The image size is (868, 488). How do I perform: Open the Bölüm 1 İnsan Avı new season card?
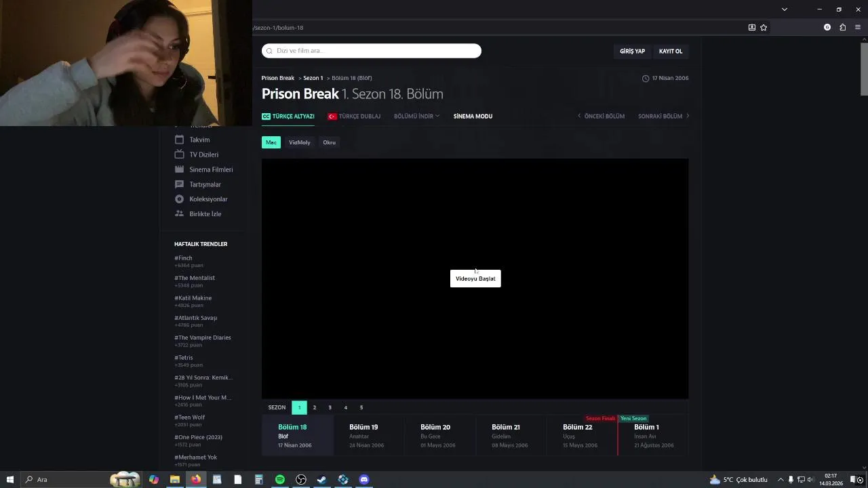click(x=654, y=436)
